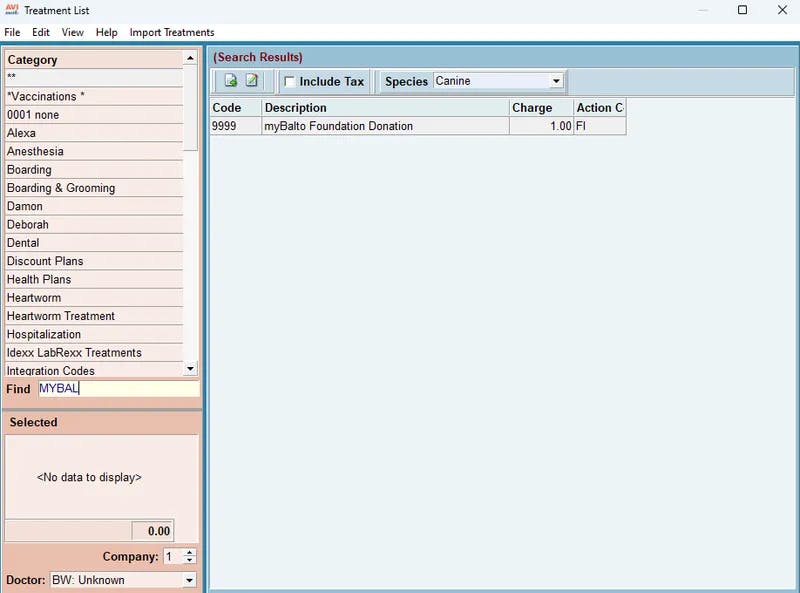Select the ** category row
800x593 pixels.
94,78
